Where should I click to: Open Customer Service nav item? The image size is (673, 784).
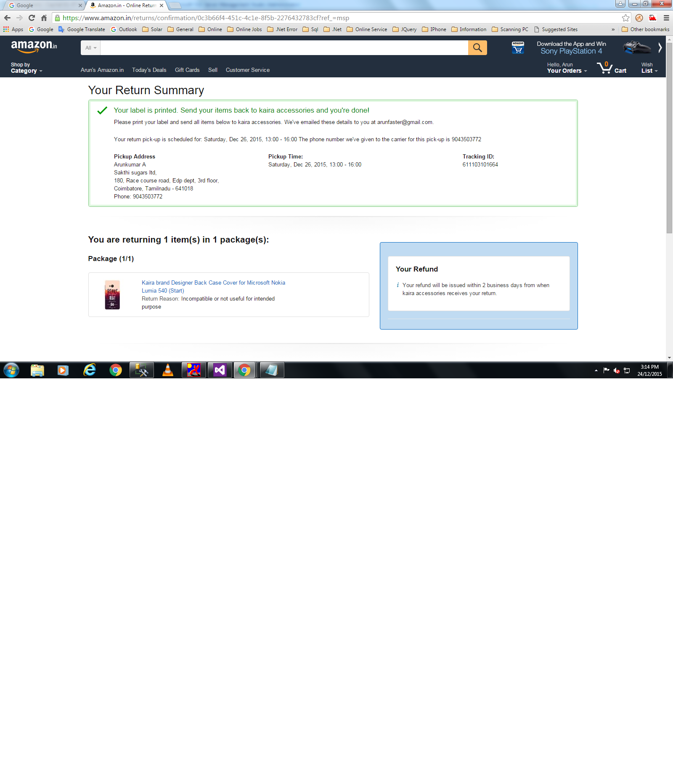[x=248, y=70]
